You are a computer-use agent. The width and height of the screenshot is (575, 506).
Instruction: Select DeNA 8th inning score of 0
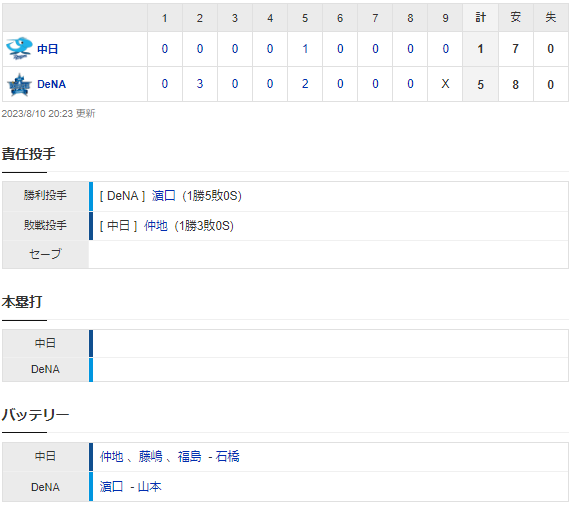(410, 84)
